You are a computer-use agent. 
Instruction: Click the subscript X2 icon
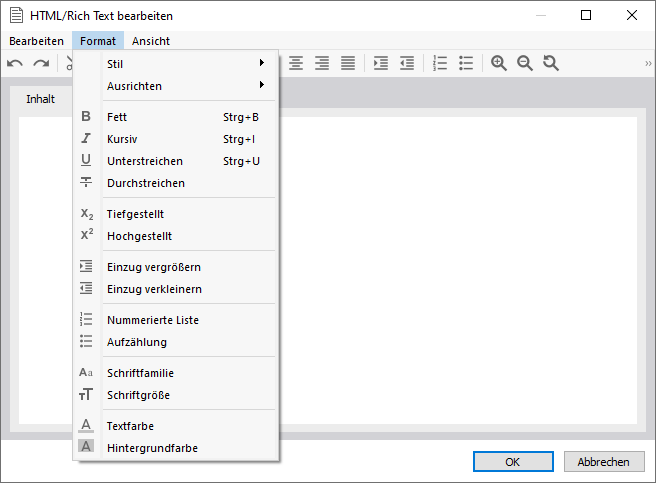(87, 214)
